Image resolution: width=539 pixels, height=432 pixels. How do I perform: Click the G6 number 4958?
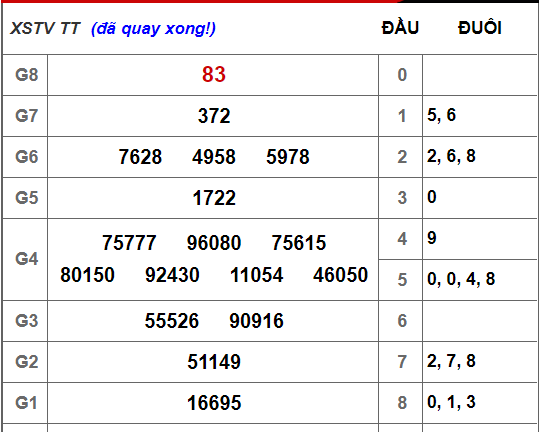(214, 157)
